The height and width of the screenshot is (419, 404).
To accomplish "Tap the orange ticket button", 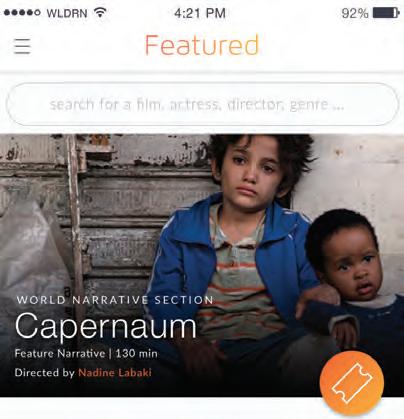I will (352, 383).
